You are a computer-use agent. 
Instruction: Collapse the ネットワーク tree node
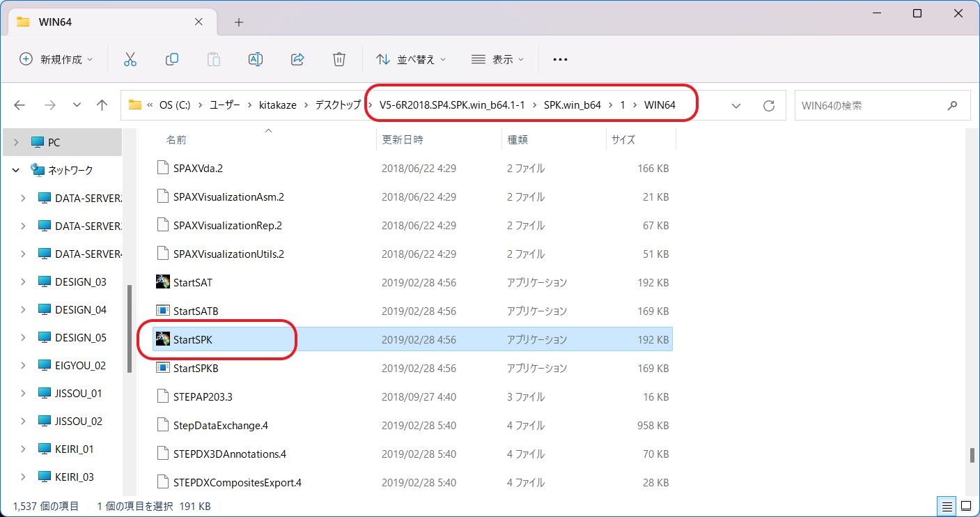pyautogui.click(x=17, y=170)
